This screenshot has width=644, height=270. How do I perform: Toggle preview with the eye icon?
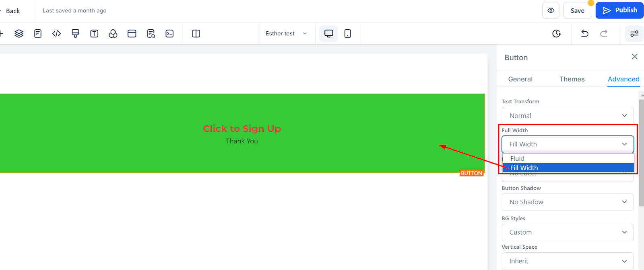pyautogui.click(x=551, y=10)
